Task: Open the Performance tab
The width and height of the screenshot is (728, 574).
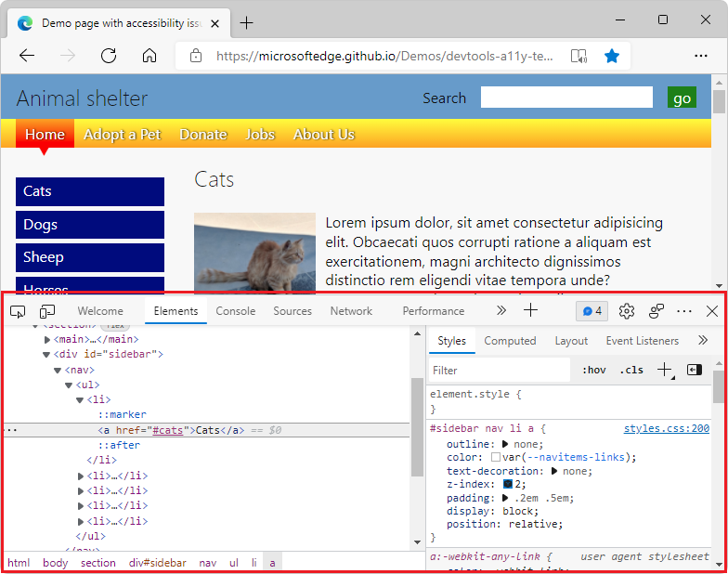Action: coord(434,311)
